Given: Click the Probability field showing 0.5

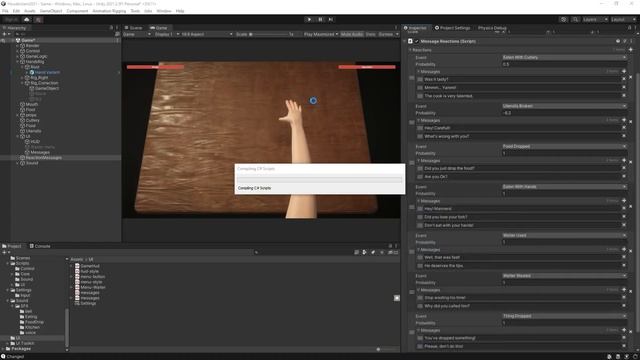Looking at the screenshot, I should 564,64.
